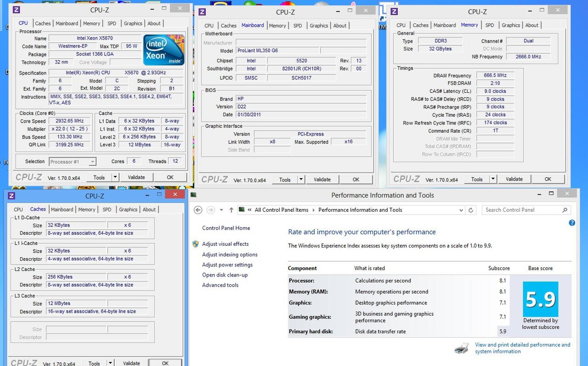This screenshot has height=366, width=588.
Task: Refresh the Control Panel address bar
Action: click(x=470, y=210)
